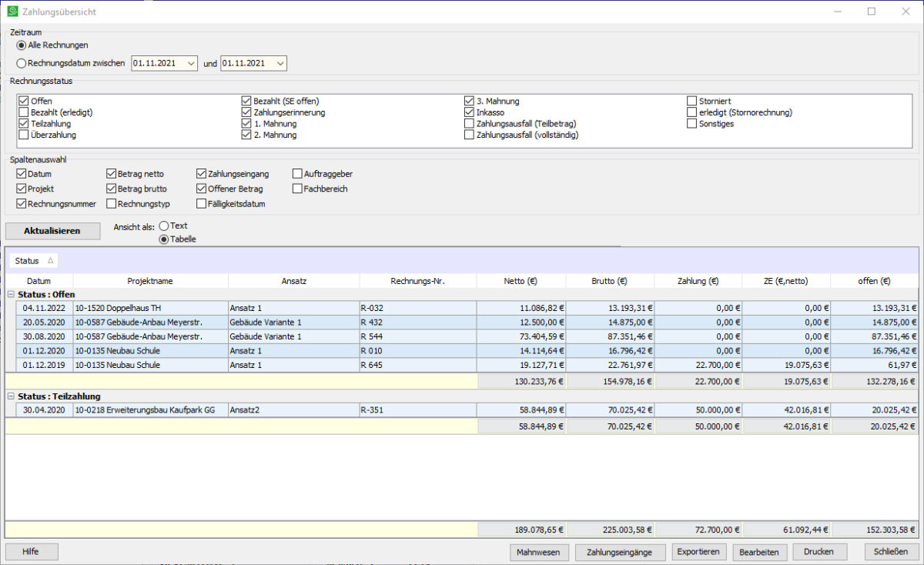The image size is (924, 565).
Task: Open the second date picker after 'und'
Action: (x=282, y=63)
